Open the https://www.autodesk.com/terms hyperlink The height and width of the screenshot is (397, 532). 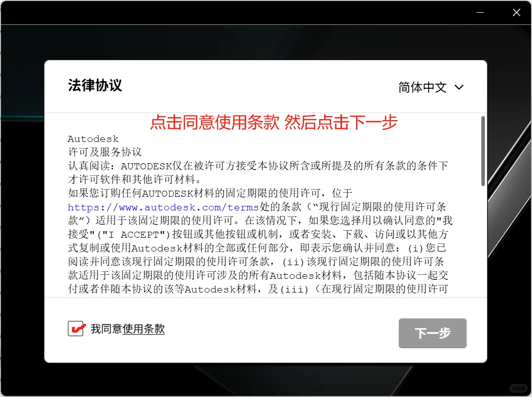point(164,207)
